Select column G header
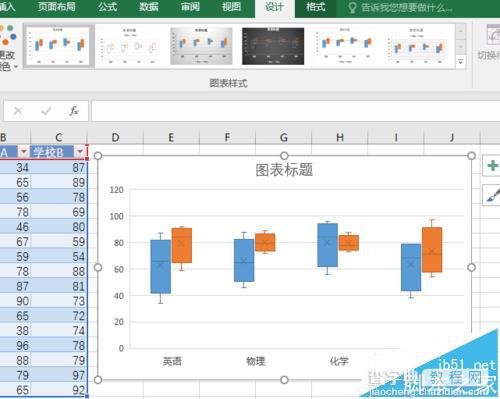Image resolution: width=500 pixels, height=399 pixels. click(284, 137)
